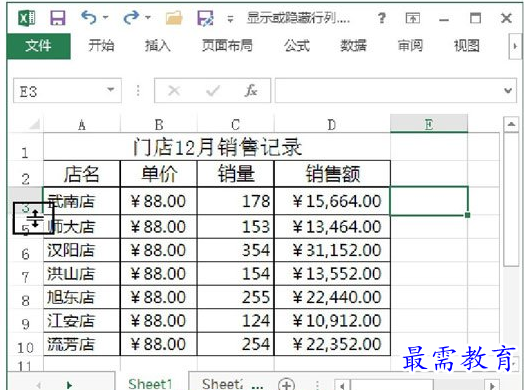This screenshot has width=524, height=390.
Task: Select column A header
Action: [x=82, y=125]
